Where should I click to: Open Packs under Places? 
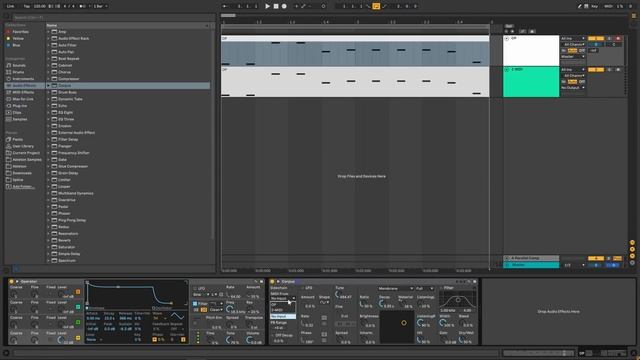pyautogui.click(x=18, y=139)
